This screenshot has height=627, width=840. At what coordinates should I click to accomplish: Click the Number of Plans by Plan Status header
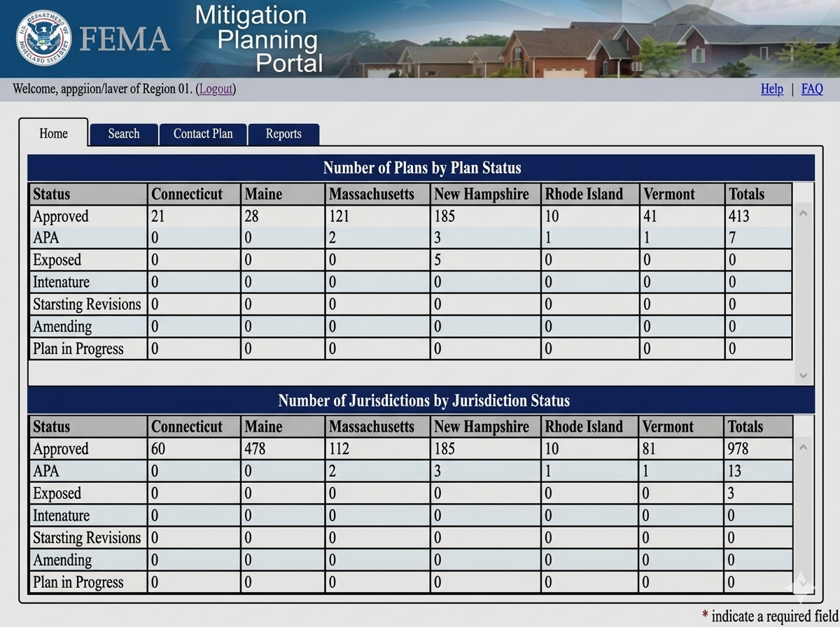(421, 168)
